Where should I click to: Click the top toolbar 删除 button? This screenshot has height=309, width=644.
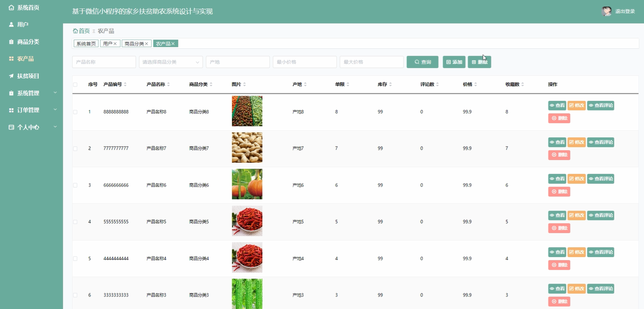point(479,62)
